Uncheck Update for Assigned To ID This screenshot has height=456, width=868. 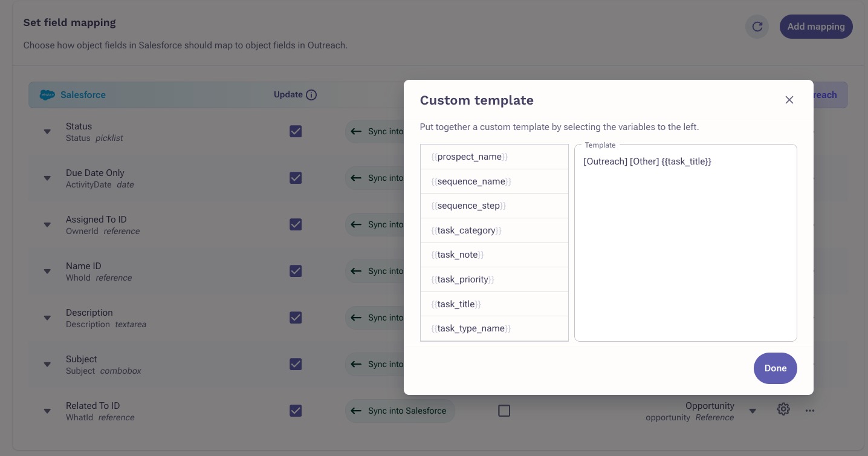[x=296, y=224]
